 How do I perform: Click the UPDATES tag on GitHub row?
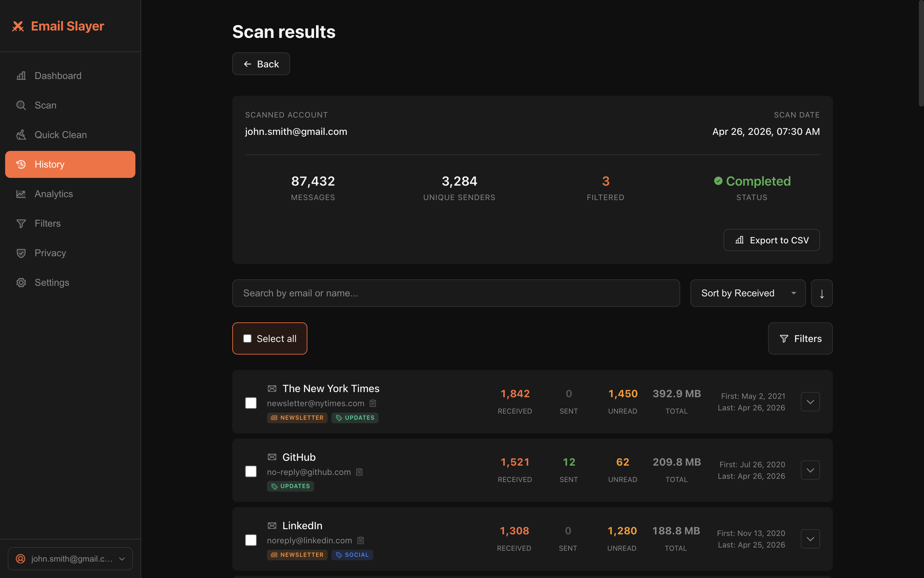[290, 486]
